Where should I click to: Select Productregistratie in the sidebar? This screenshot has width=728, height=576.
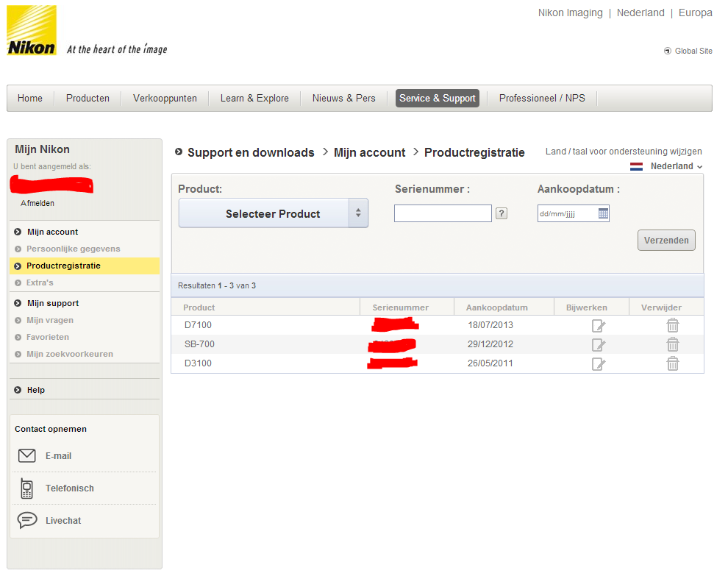coord(85,266)
